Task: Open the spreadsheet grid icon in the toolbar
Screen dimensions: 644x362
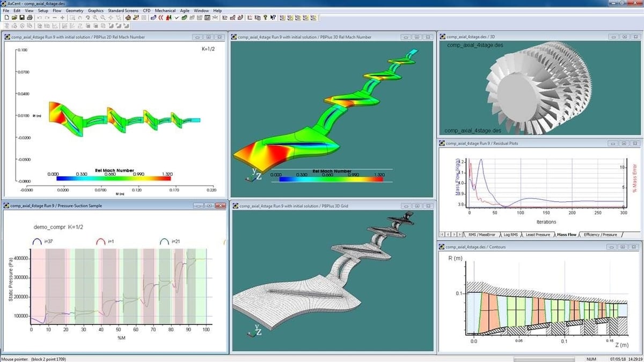Action: tap(207, 19)
